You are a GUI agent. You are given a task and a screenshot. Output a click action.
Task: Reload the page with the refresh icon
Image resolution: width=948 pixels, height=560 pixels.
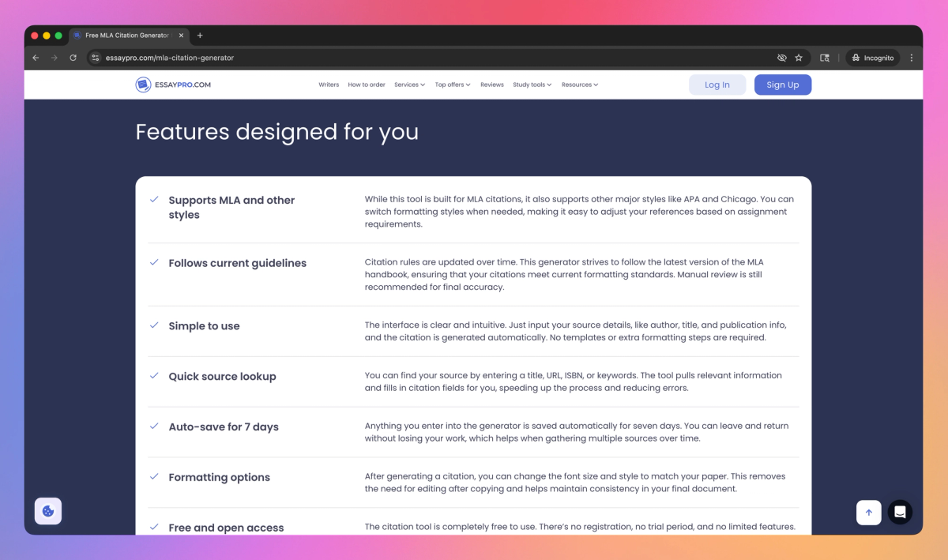[73, 57]
